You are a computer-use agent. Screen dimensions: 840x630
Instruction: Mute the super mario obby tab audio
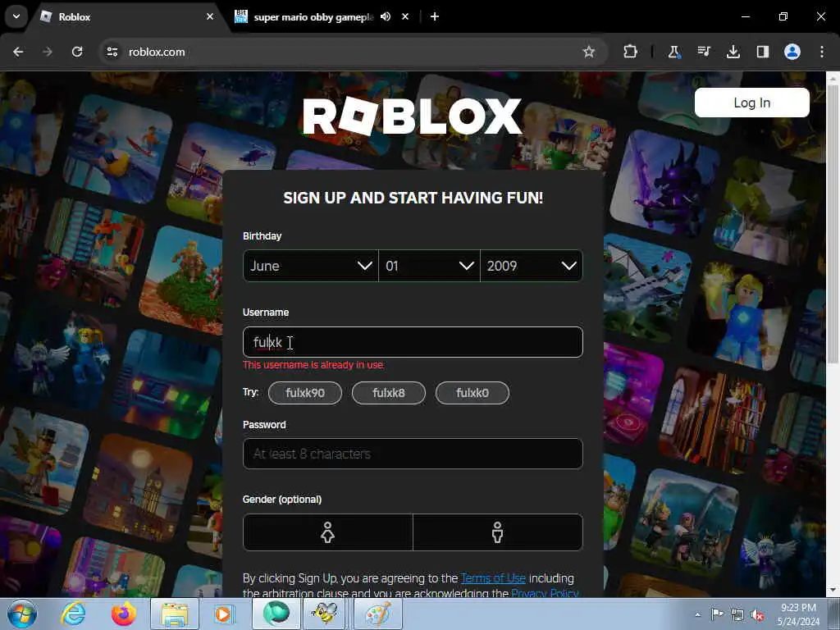click(386, 16)
